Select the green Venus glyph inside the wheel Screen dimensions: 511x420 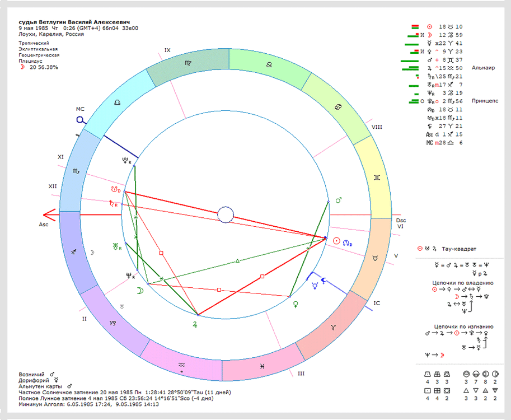296,305
